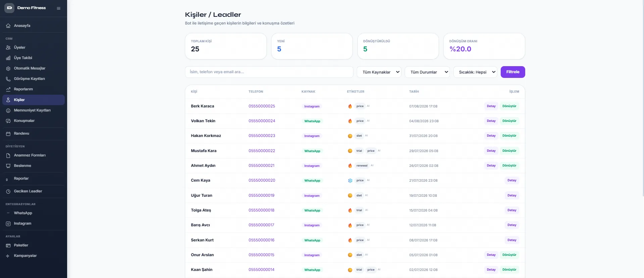Expand the Sıcaklık: Hepsi dropdown
The height and width of the screenshot is (278, 644).
[475, 72]
